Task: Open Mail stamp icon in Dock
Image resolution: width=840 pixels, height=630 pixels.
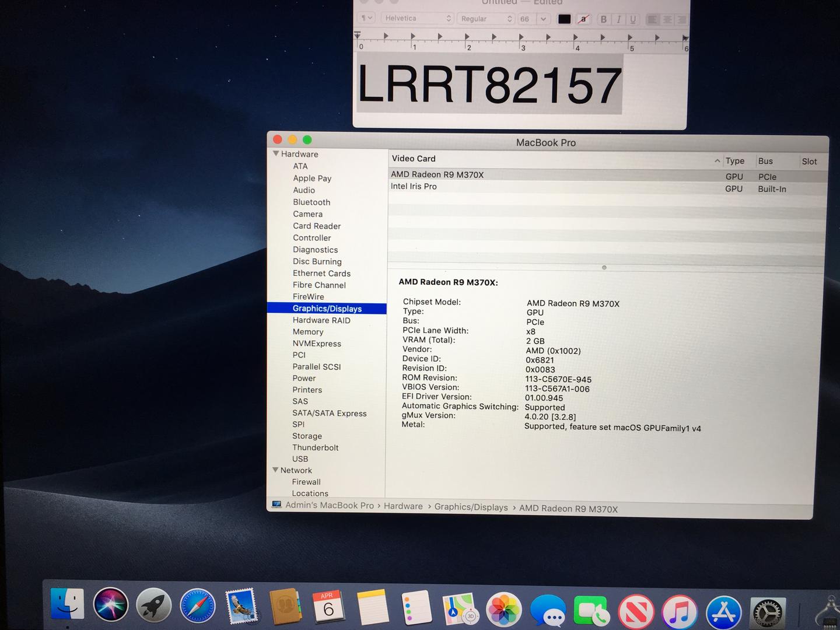Action: 241,606
